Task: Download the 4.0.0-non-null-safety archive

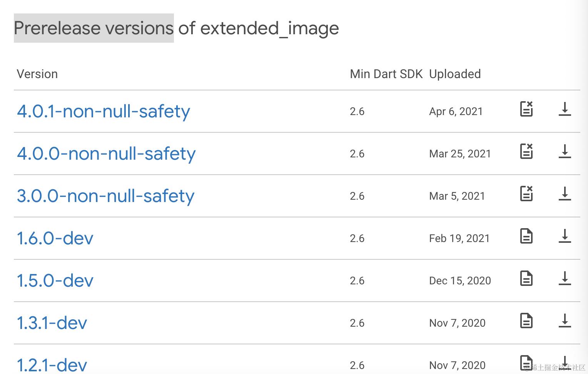Action: 565,151
